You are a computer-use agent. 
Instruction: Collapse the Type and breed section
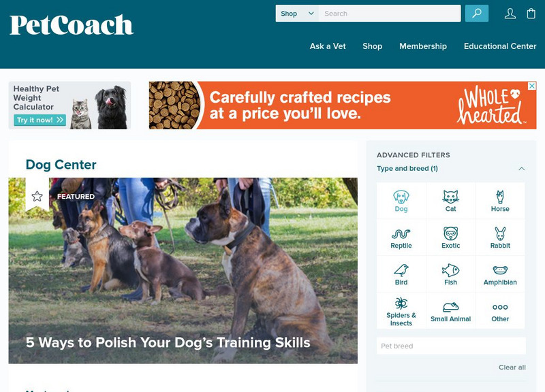point(521,169)
